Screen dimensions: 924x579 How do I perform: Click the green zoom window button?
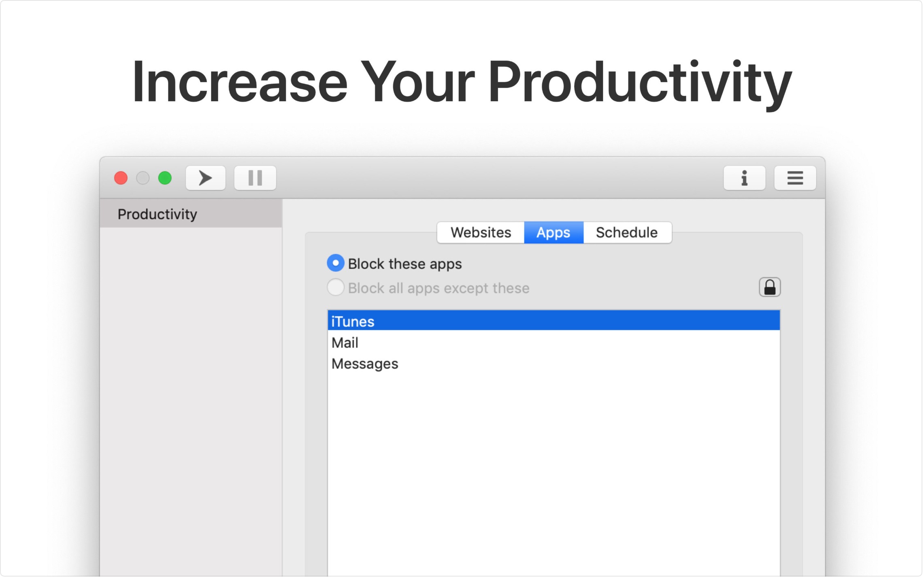[x=165, y=178]
